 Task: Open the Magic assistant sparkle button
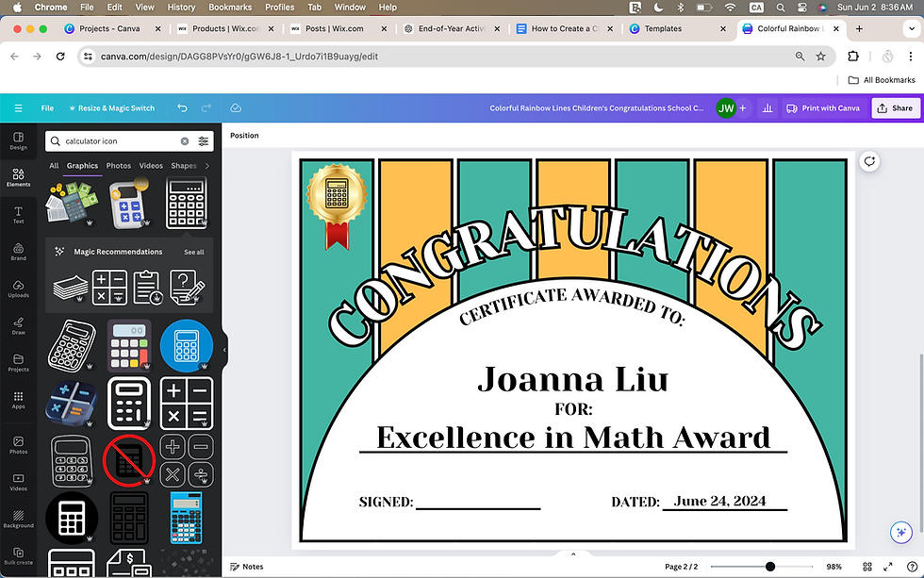click(x=901, y=533)
